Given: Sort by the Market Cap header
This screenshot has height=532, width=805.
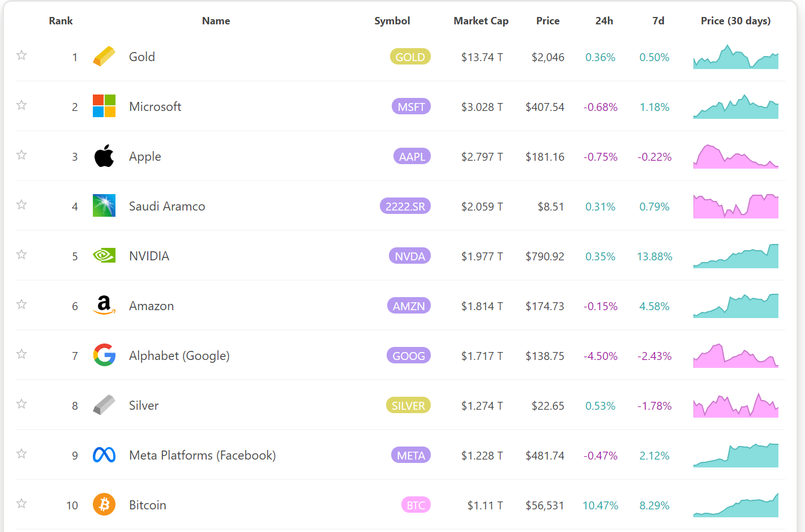Looking at the screenshot, I should (481, 21).
